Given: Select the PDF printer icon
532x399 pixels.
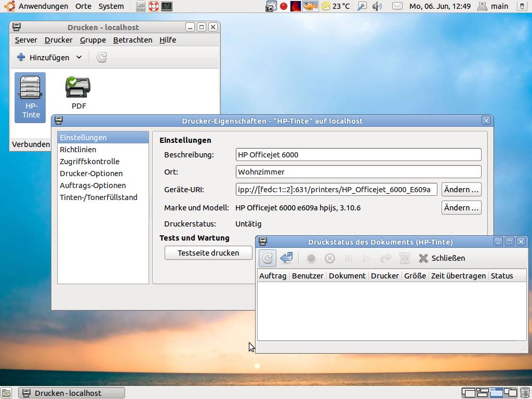Looking at the screenshot, I should click(x=78, y=92).
